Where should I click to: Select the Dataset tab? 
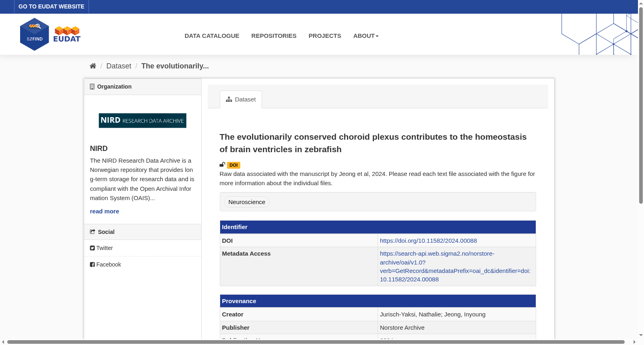[x=241, y=99]
